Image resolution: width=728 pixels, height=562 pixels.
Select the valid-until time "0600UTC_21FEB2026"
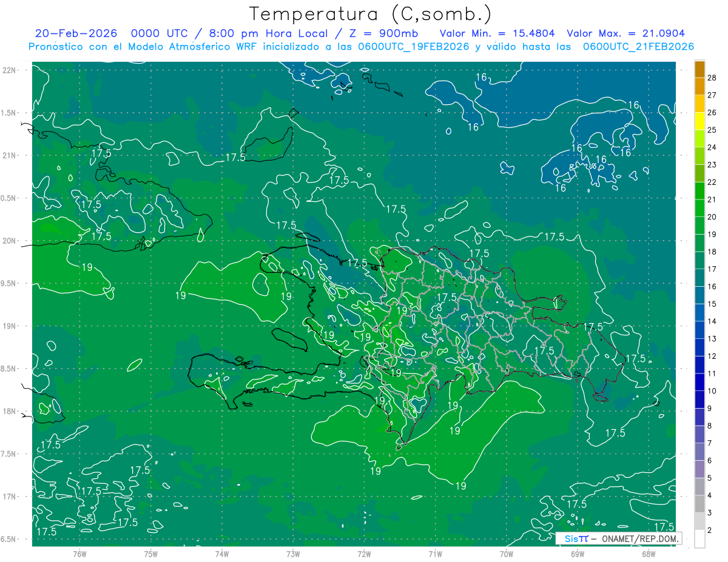tap(638, 47)
